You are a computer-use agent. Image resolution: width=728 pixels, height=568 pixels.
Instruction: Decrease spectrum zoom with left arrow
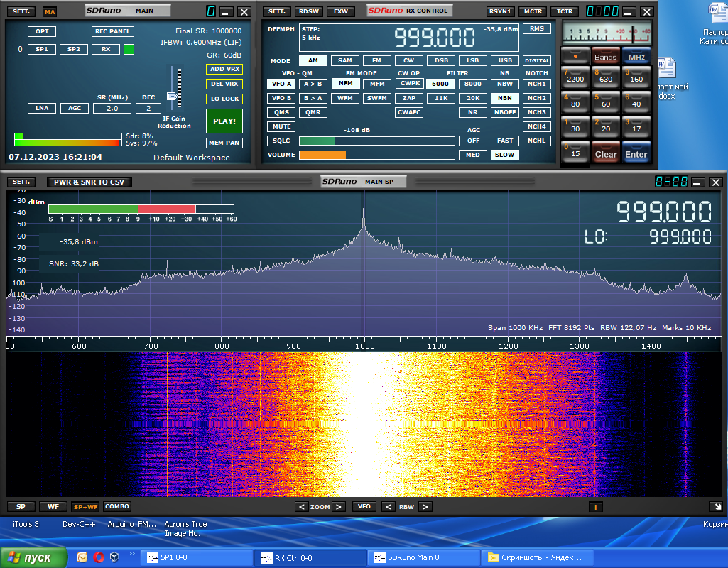click(302, 507)
